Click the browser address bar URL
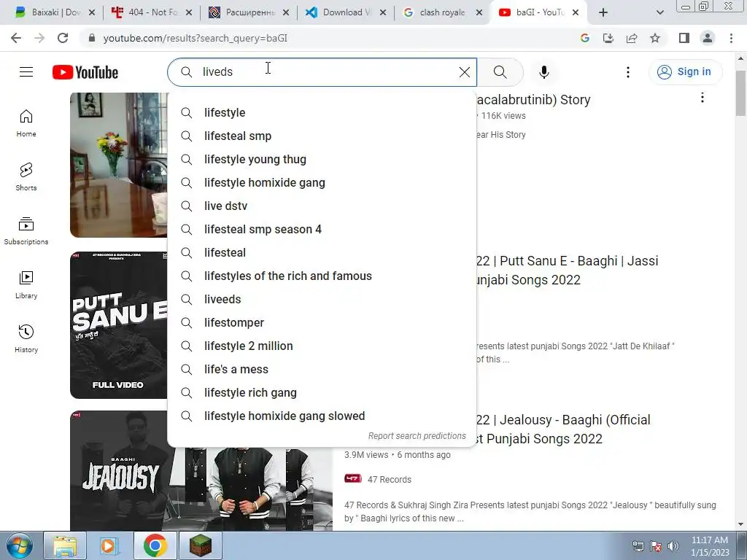747x560 pixels. 195,38
